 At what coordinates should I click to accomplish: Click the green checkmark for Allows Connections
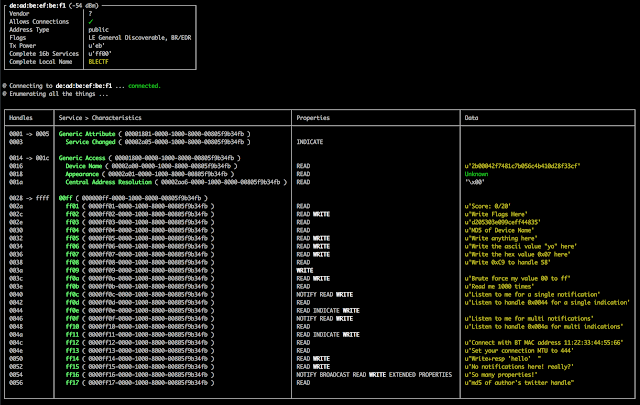91,22
